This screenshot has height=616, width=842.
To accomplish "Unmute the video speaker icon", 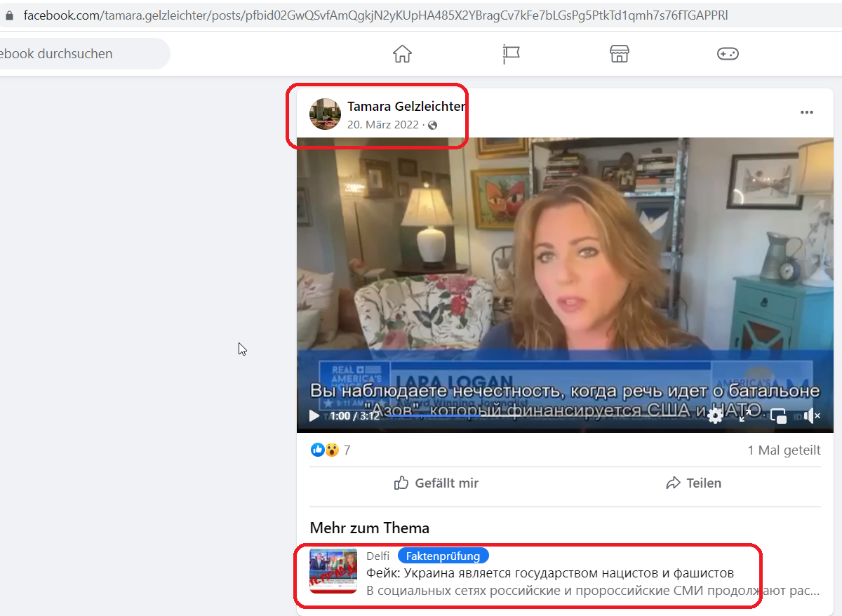I will tap(812, 416).
